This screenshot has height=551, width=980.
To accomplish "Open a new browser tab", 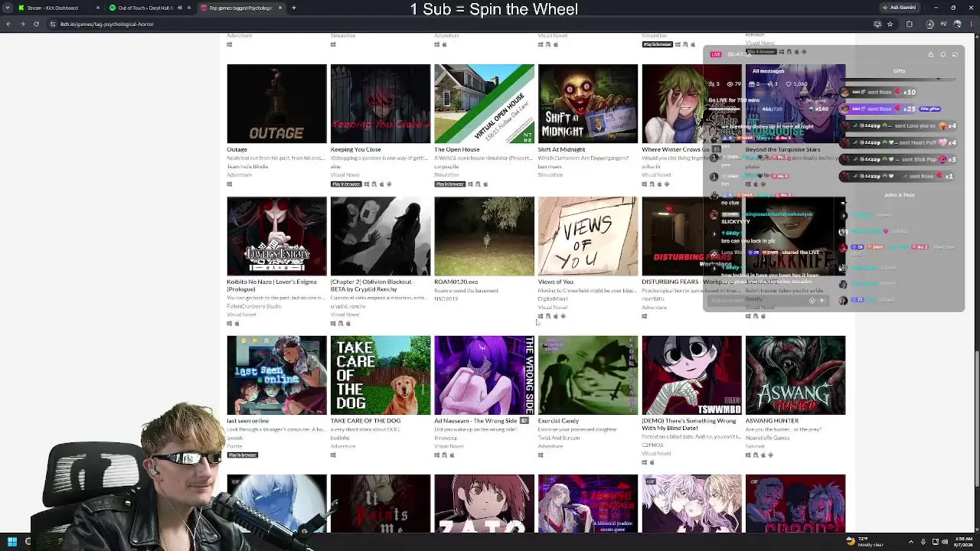I will 294,8.
